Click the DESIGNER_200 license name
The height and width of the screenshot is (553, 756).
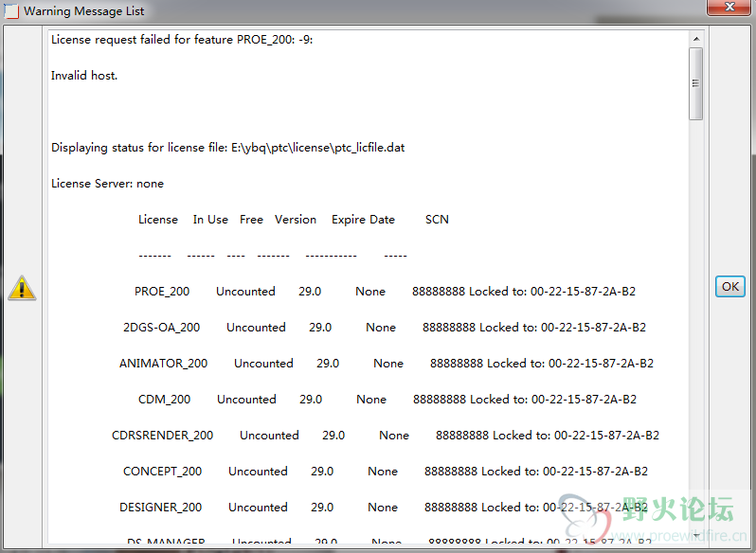pyautogui.click(x=160, y=508)
